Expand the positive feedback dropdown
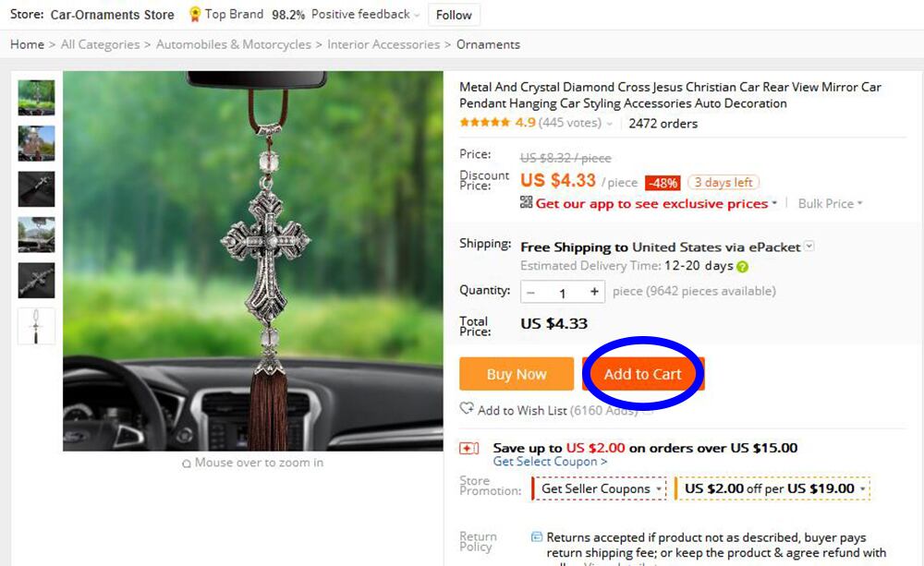 pos(417,15)
